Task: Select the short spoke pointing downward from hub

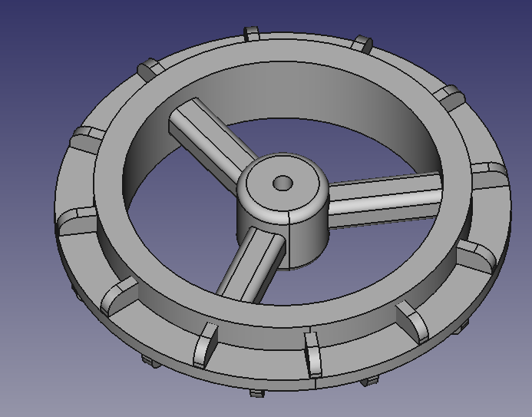Action: coord(252,266)
